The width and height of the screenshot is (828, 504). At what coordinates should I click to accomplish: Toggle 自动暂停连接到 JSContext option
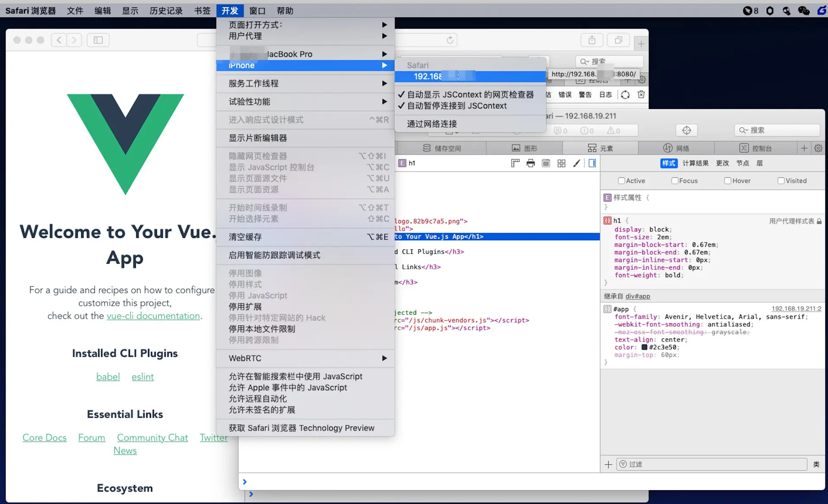tap(470, 106)
